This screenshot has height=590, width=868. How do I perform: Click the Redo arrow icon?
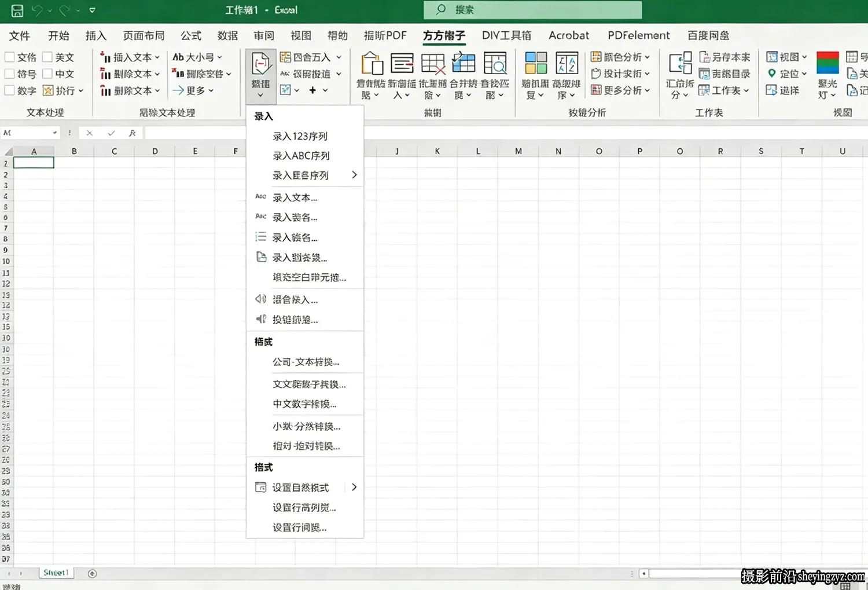pyautogui.click(x=64, y=10)
